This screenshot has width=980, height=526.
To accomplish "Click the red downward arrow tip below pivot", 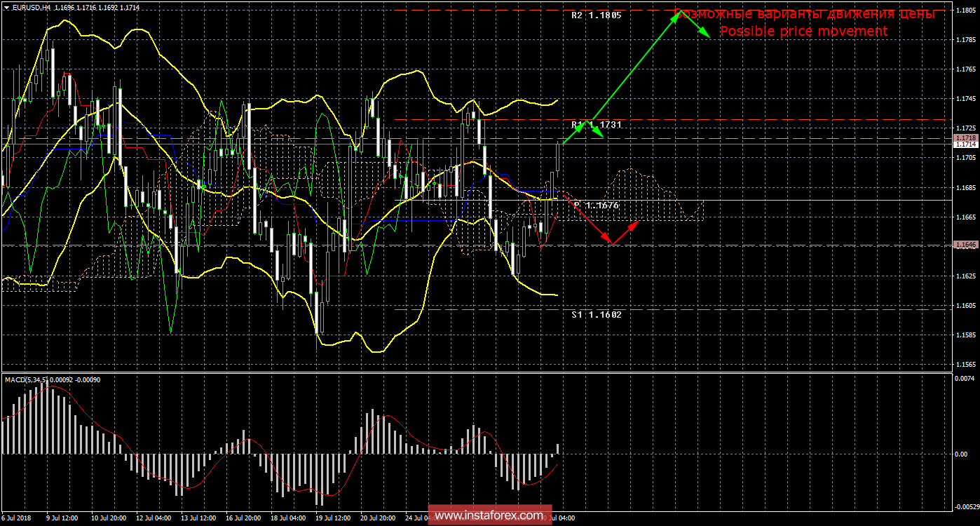I will 611,243.
